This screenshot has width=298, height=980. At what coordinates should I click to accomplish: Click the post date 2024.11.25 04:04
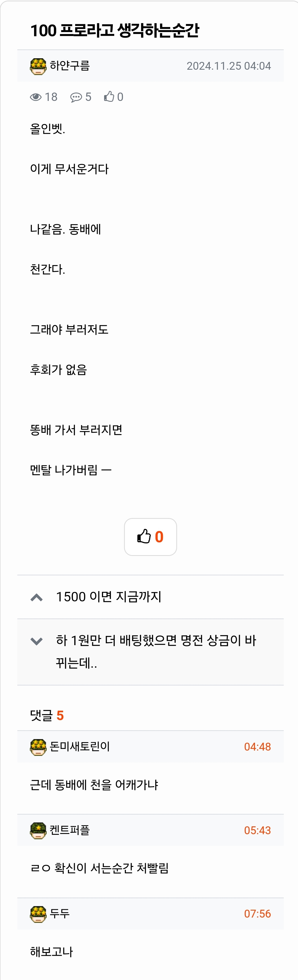(229, 66)
